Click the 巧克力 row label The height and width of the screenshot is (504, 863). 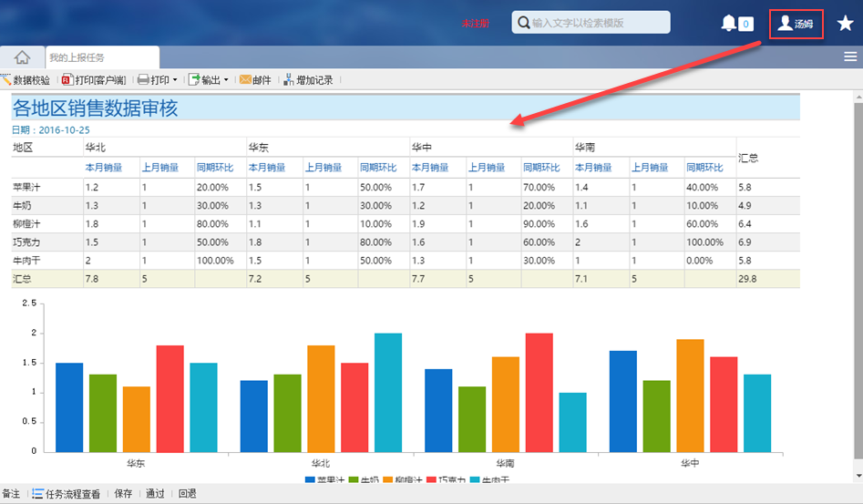pyautogui.click(x=26, y=242)
